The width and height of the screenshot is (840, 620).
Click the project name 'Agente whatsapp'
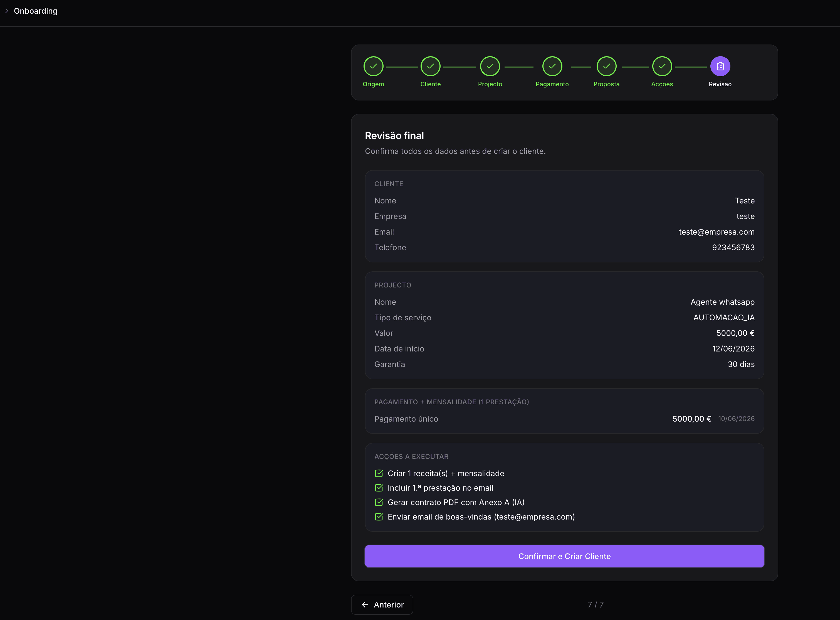tap(722, 302)
